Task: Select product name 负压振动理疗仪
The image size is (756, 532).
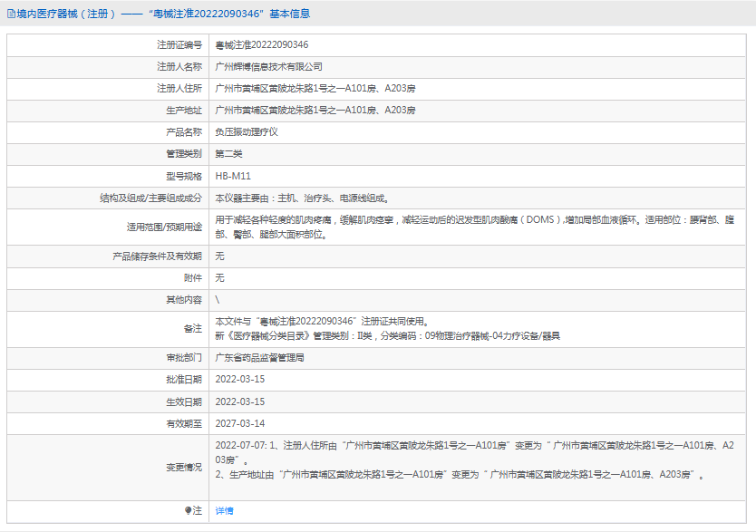Action: click(247, 132)
